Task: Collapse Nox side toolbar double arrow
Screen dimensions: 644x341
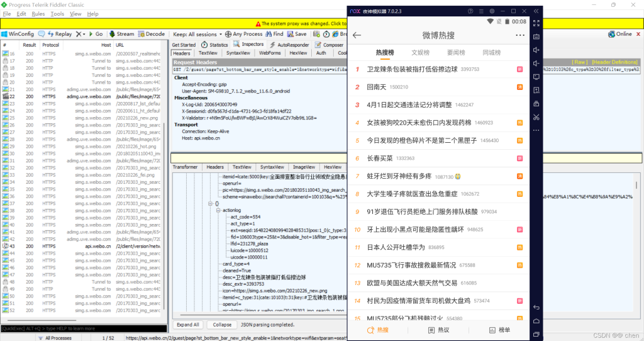Action: 536,11
